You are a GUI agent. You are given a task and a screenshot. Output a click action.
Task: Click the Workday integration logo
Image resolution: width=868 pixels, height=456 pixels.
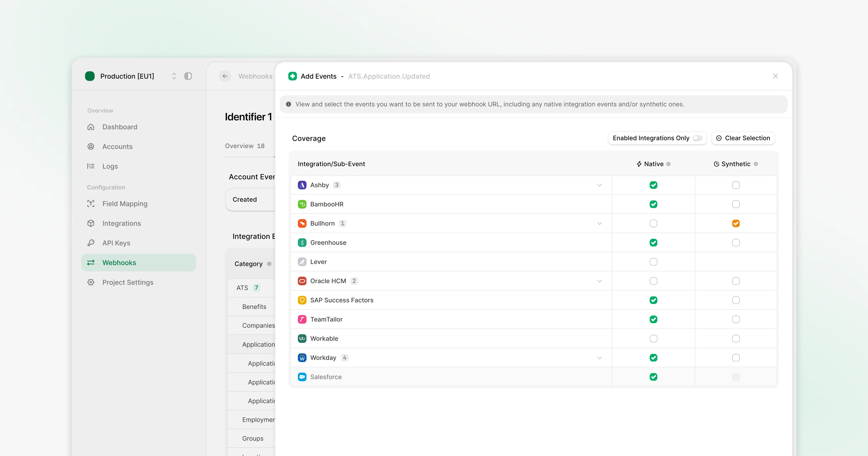(x=302, y=358)
